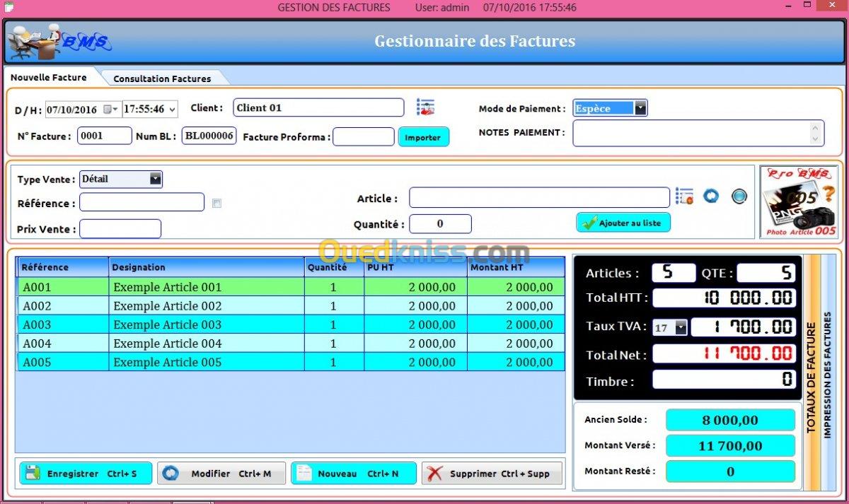Viewport: 849px width, 504px height.
Task: Open the date picker calendar icon
Action: pyautogui.click(x=108, y=110)
